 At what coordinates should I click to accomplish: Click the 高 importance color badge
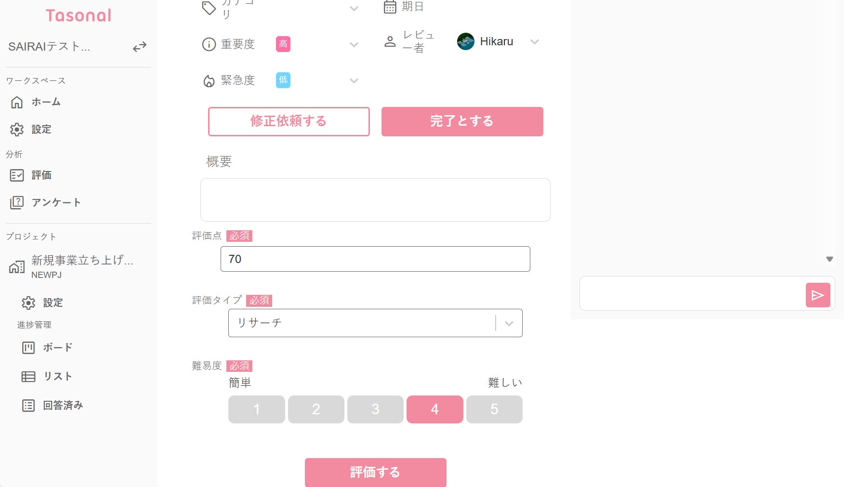pos(283,44)
